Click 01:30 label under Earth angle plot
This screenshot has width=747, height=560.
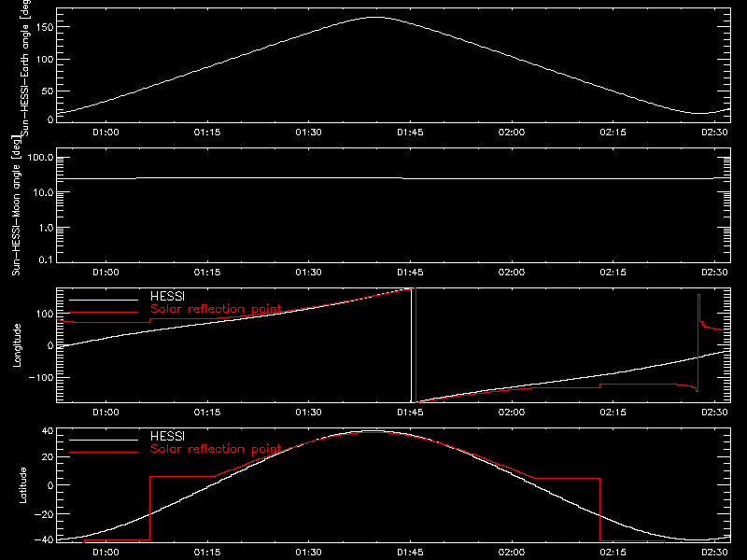(309, 132)
